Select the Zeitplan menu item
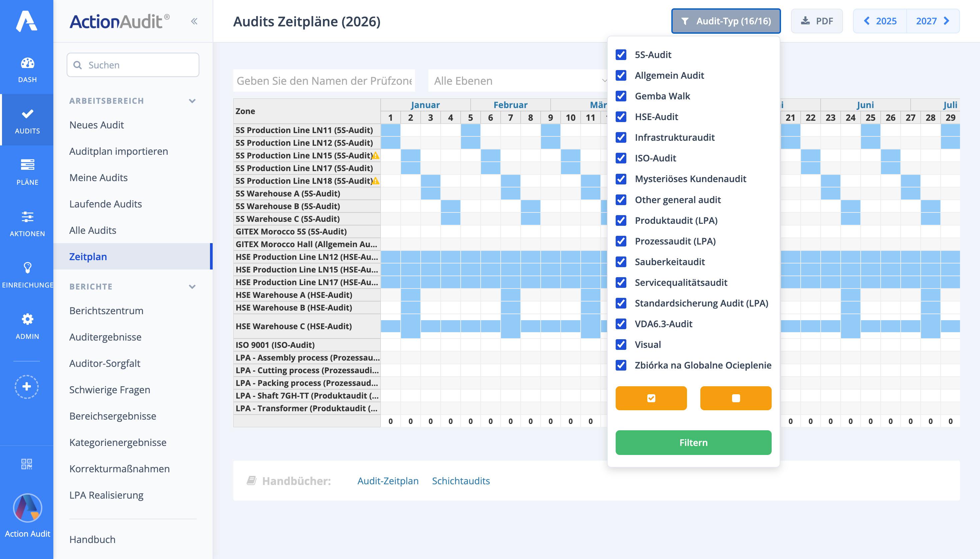Viewport: 980px width, 559px height. (x=133, y=256)
